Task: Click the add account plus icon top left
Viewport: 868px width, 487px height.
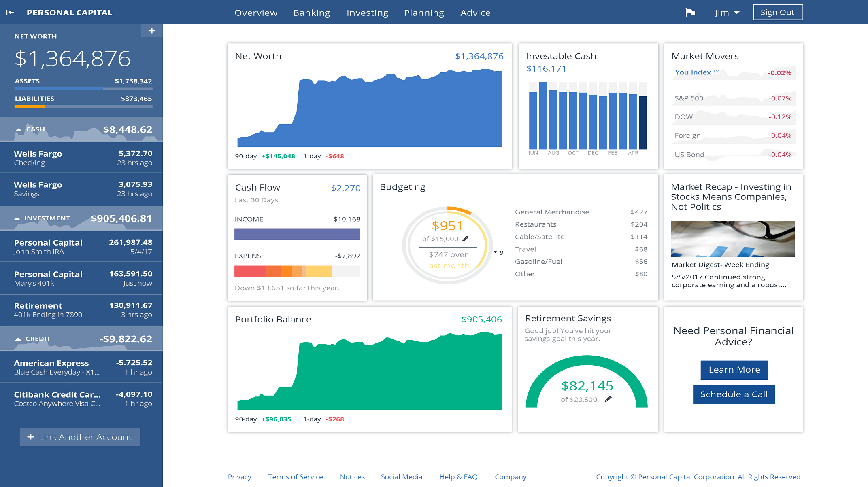Action: [151, 31]
